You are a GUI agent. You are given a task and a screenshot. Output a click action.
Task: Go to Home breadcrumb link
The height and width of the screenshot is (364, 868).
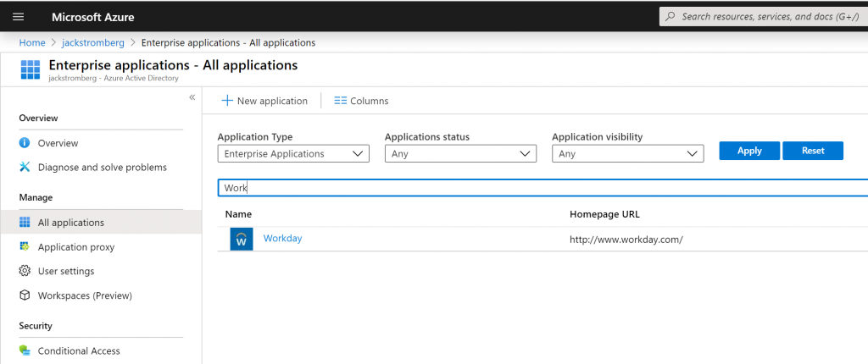pos(32,42)
